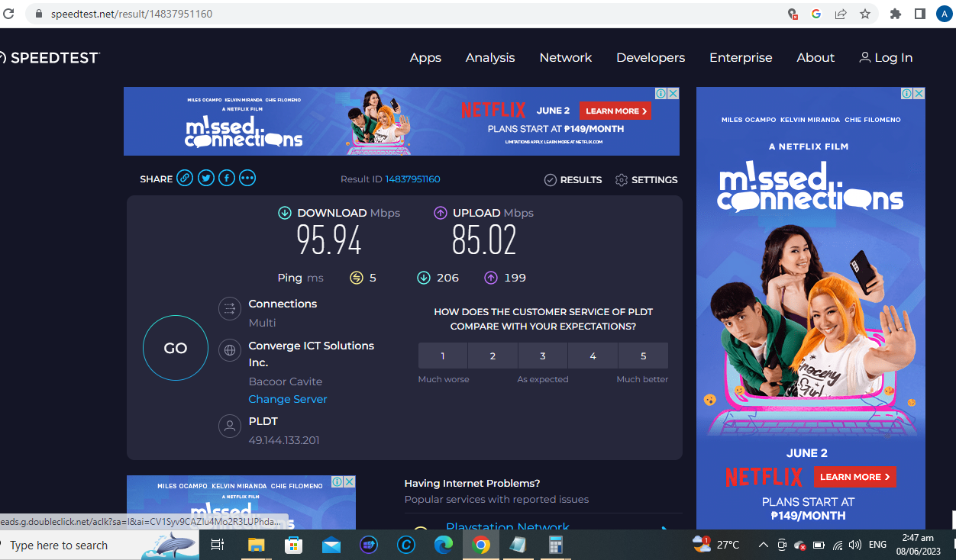Click the Chrome icon on the taskbar
The image size is (956, 560).
(x=481, y=545)
